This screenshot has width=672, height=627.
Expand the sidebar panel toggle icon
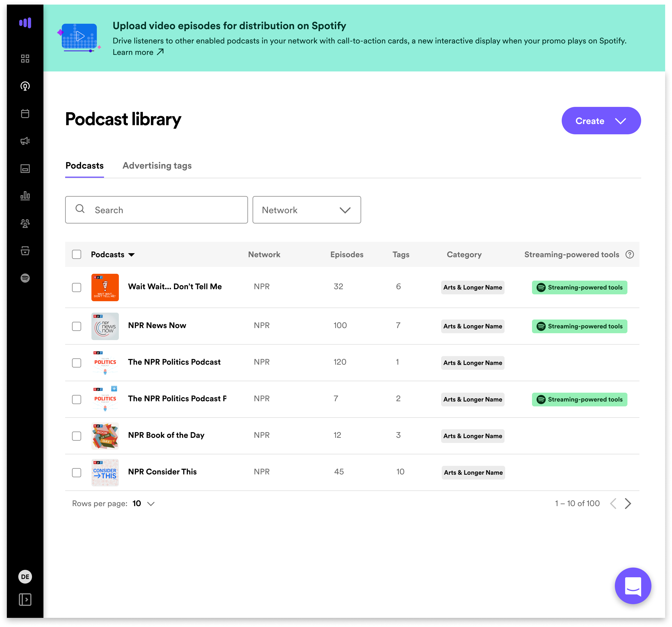pyautogui.click(x=25, y=600)
